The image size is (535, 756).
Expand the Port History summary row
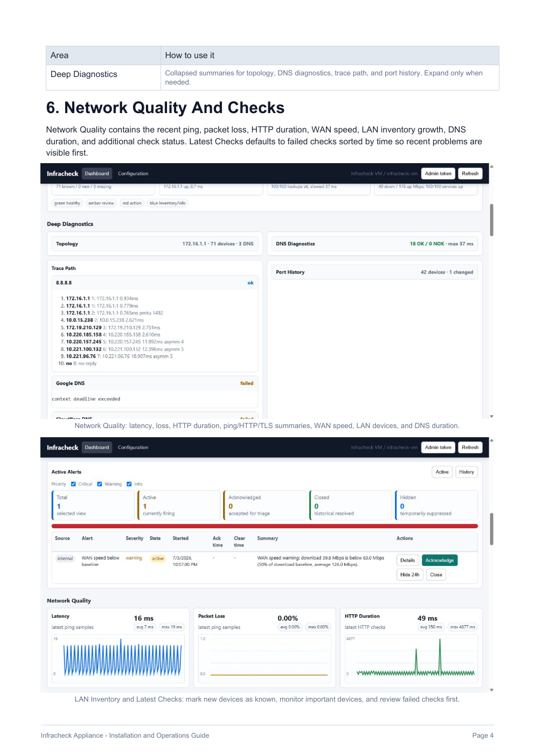pos(374,272)
